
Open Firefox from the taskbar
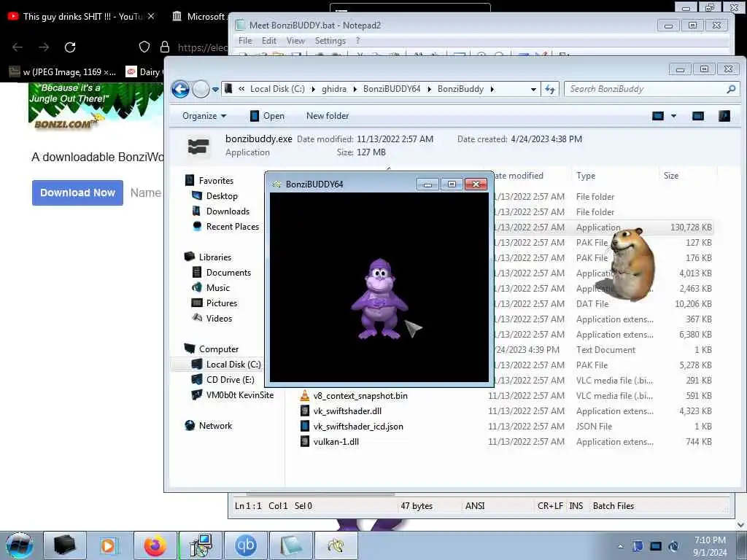pos(155,545)
